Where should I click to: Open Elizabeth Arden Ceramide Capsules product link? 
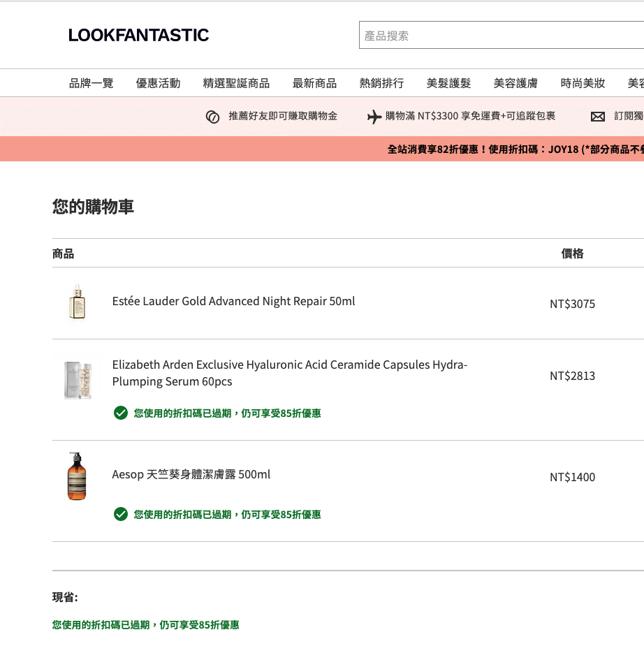[x=290, y=373]
